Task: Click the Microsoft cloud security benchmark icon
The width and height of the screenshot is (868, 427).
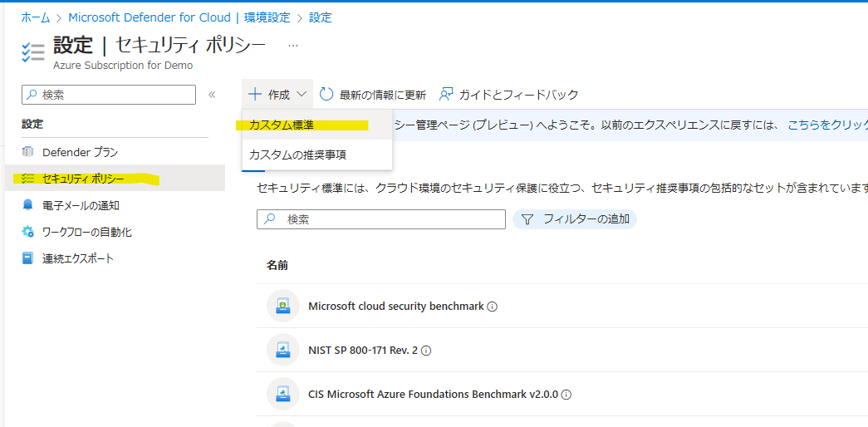Action: pos(283,306)
